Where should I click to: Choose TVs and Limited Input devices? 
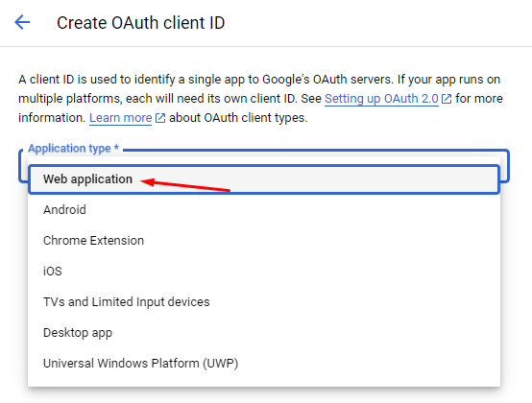point(264,301)
